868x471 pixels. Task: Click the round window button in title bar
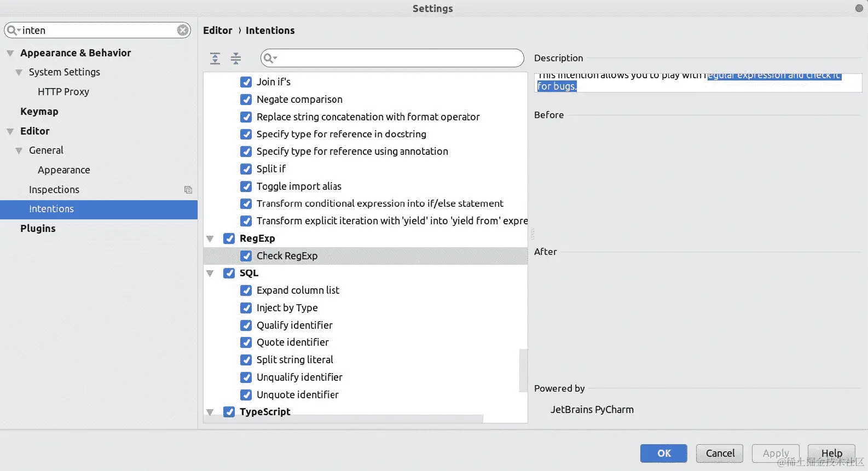tap(859, 8)
